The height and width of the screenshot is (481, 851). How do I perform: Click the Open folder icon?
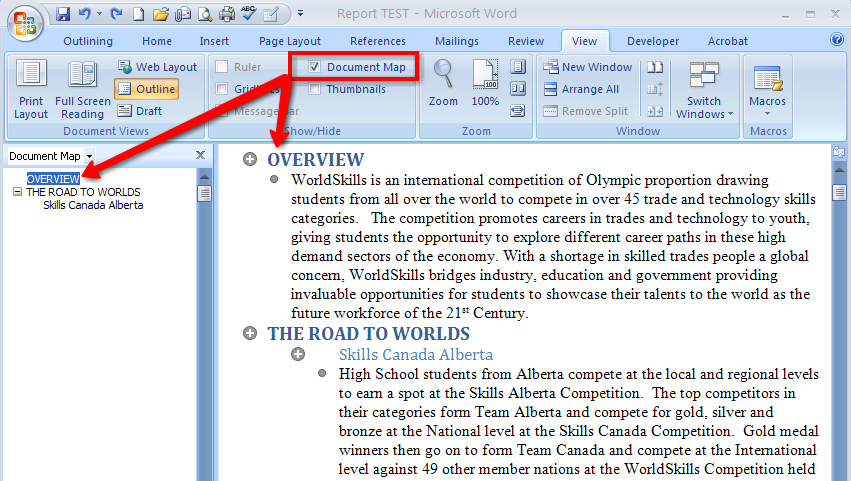[x=160, y=14]
